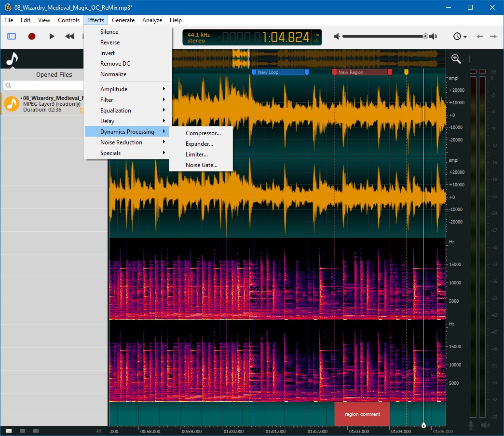Click the clock icon for time display options
The image size is (504, 436).
click(x=456, y=36)
